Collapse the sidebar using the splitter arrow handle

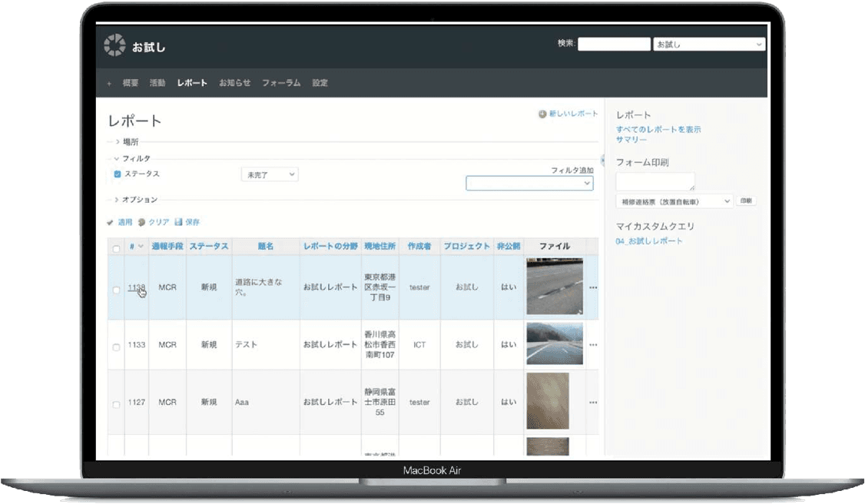click(602, 161)
